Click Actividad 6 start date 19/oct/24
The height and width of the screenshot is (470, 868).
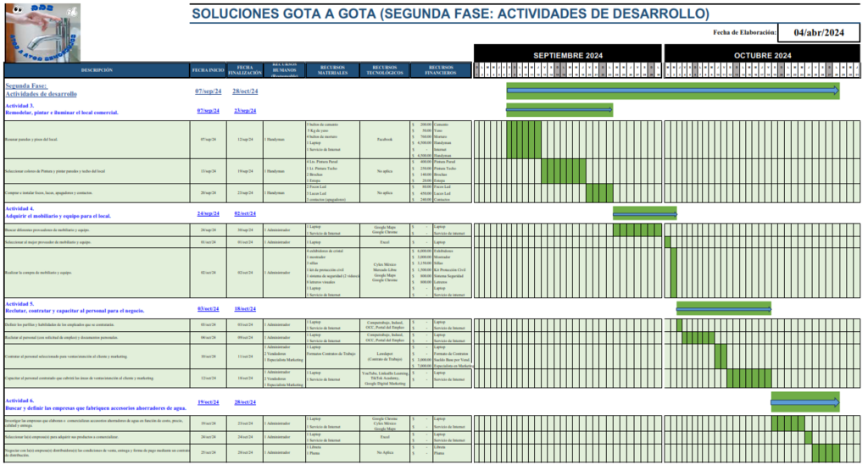pyautogui.click(x=209, y=402)
